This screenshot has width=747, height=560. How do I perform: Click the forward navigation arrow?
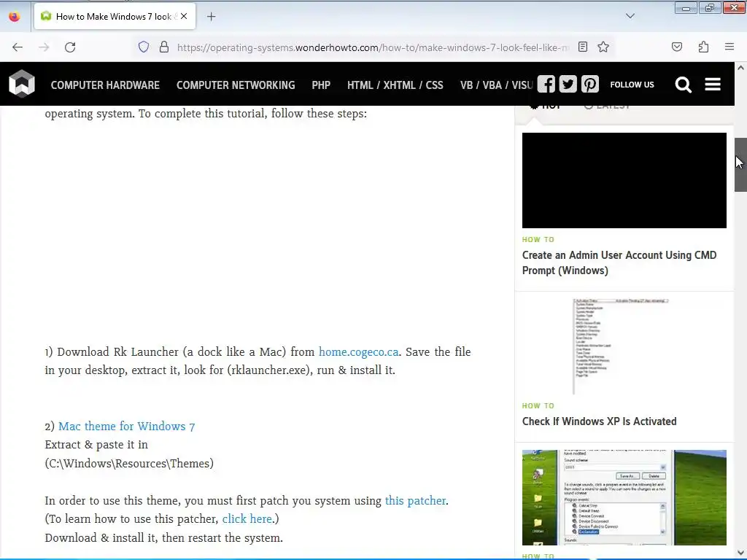[x=44, y=47]
